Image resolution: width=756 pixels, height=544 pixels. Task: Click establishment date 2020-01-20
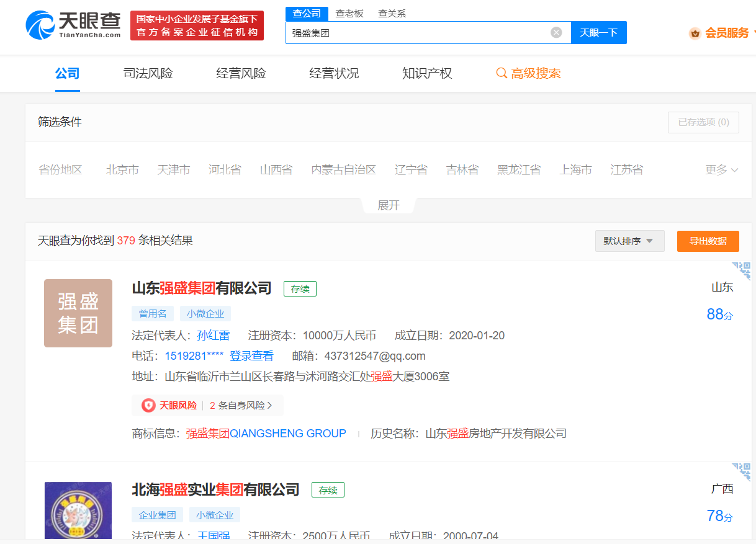tap(477, 336)
